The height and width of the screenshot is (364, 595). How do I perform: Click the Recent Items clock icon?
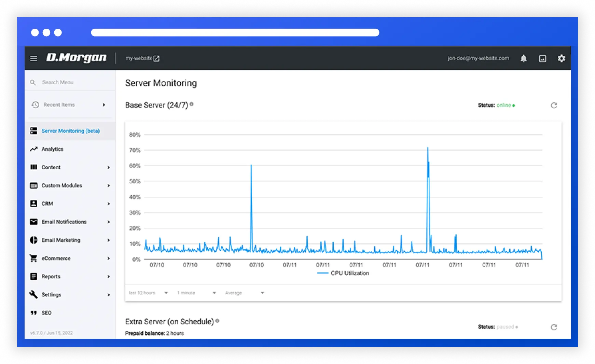[35, 105]
